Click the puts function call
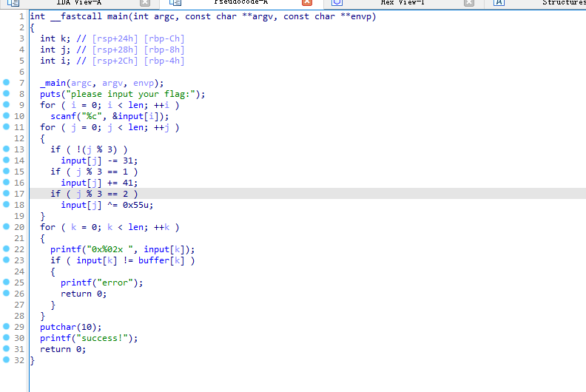Viewport: 586px width, 392px height. tap(50, 94)
